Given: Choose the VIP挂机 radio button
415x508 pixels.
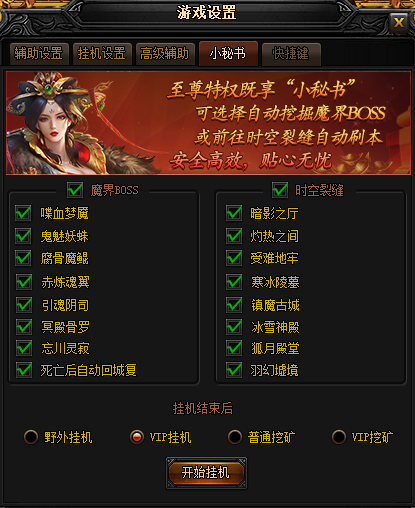Looking at the screenshot, I should (137, 437).
